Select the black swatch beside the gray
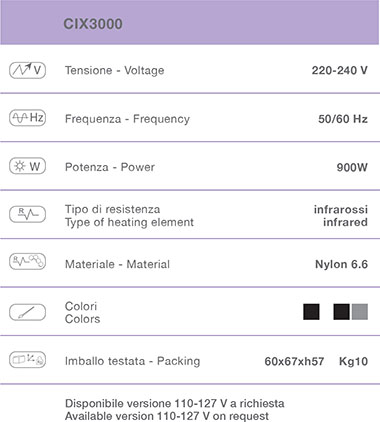 [x=341, y=312]
